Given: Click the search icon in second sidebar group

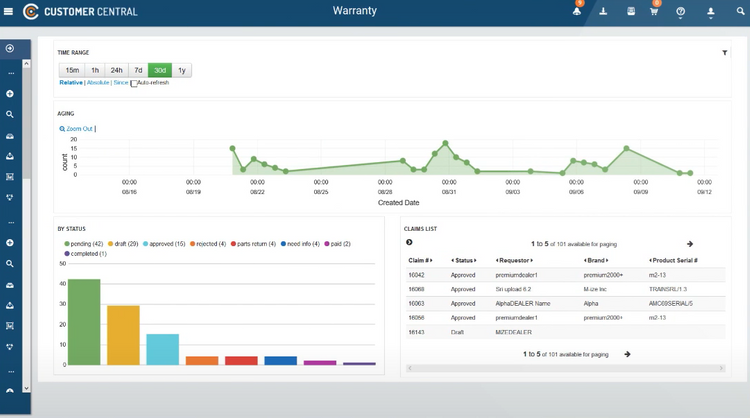Looking at the screenshot, I should [x=10, y=264].
